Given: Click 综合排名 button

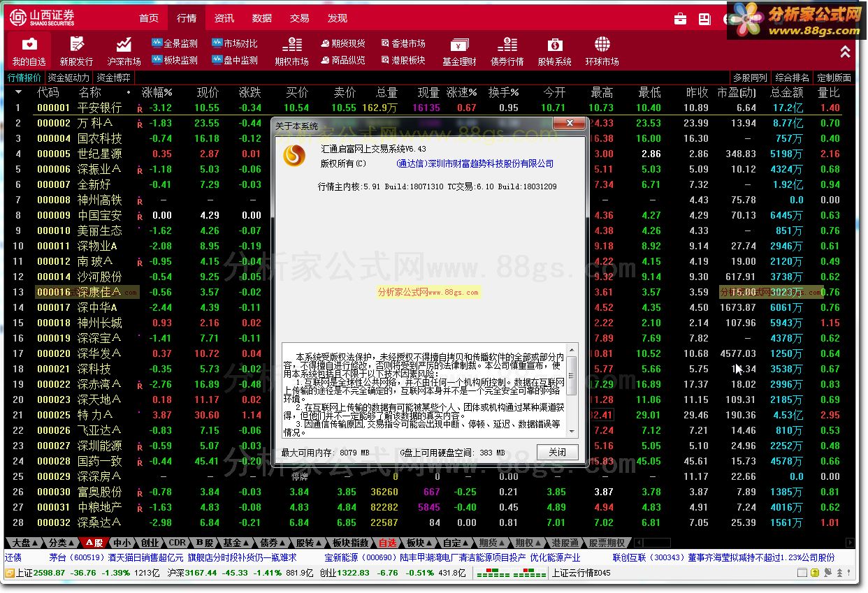Looking at the screenshot, I should pyautogui.click(x=793, y=78).
